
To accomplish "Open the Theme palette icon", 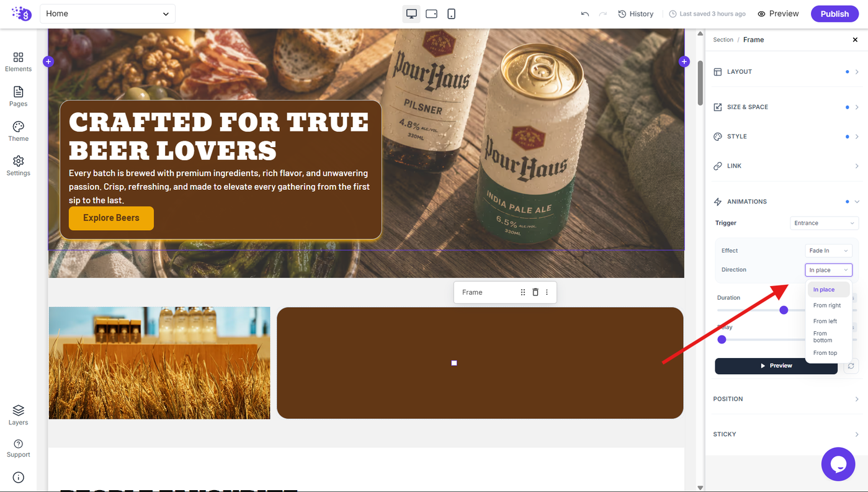I will [x=18, y=127].
